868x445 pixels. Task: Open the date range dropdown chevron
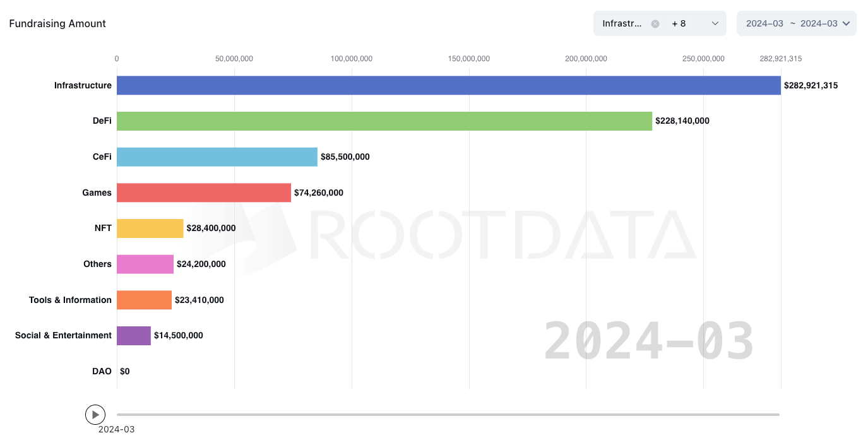[846, 23]
